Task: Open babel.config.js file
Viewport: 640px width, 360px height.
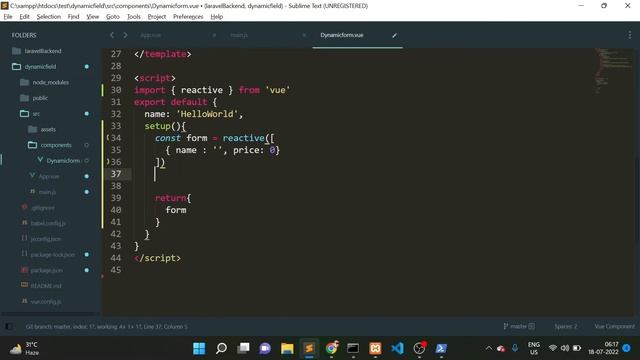Action: coord(48,223)
